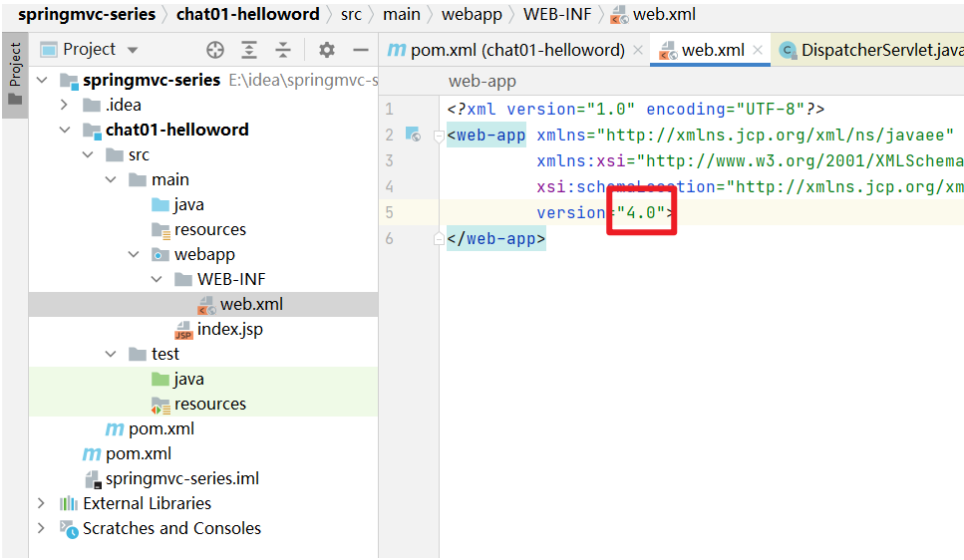
Task: Click the locate/select opened file target icon
Action: tap(215, 50)
